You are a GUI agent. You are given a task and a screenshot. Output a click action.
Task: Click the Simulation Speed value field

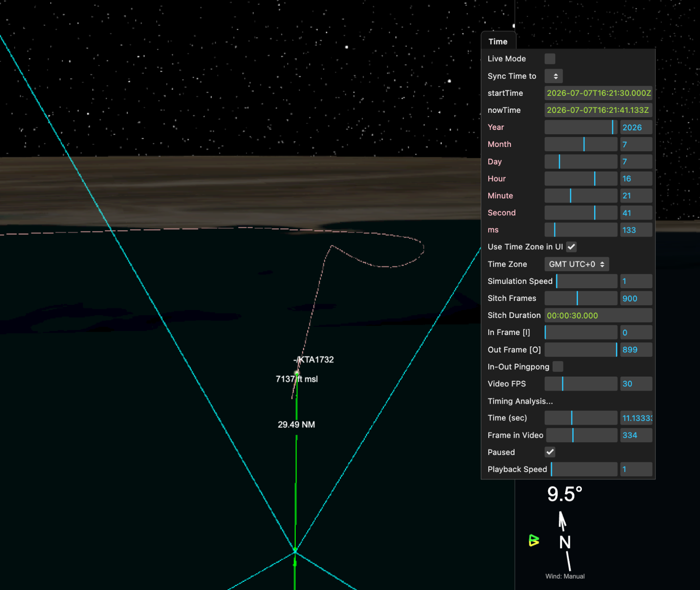(x=636, y=281)
